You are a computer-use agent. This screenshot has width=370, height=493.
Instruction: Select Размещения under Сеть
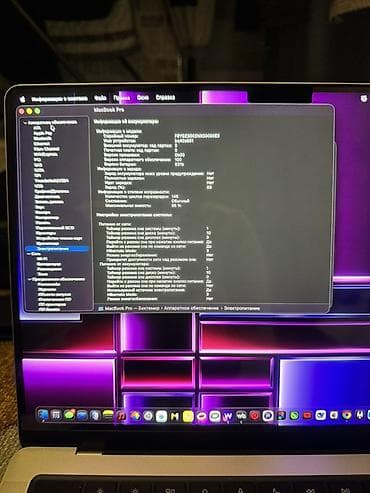tap(49, 269)
